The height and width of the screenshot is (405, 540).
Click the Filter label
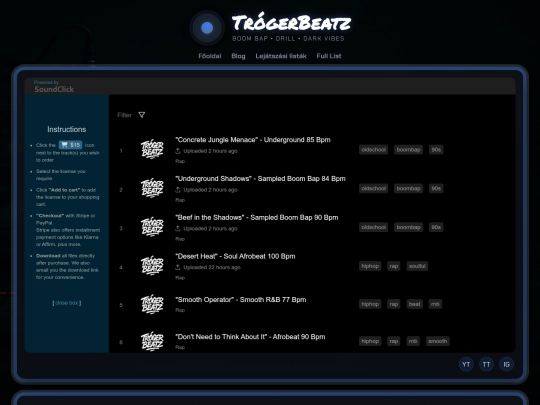pyautogui.click(x=124, y=115)
